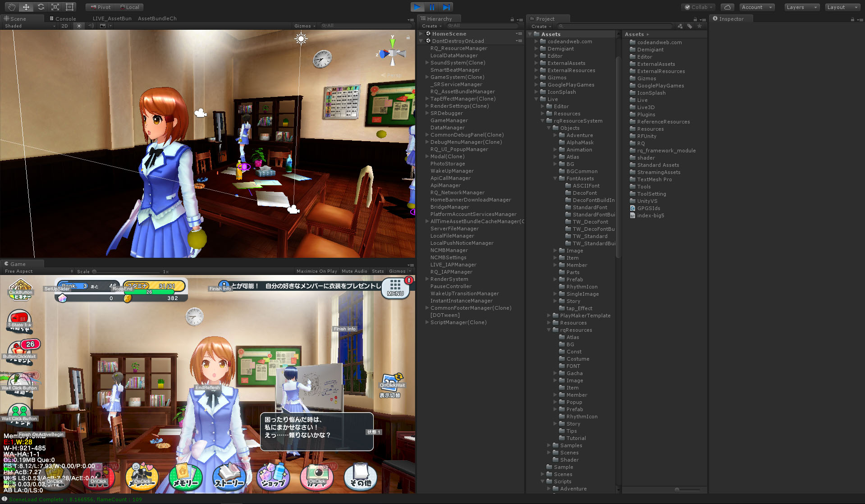Toggle the Pivot handle position button
This screenshot has height=504, width=865.
coord(100,7)
